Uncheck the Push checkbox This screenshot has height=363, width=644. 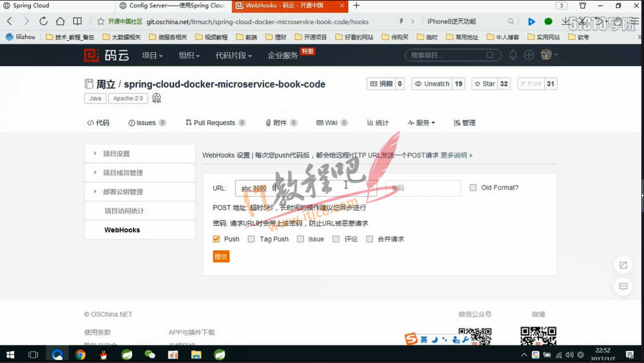(x=216, y=239)
